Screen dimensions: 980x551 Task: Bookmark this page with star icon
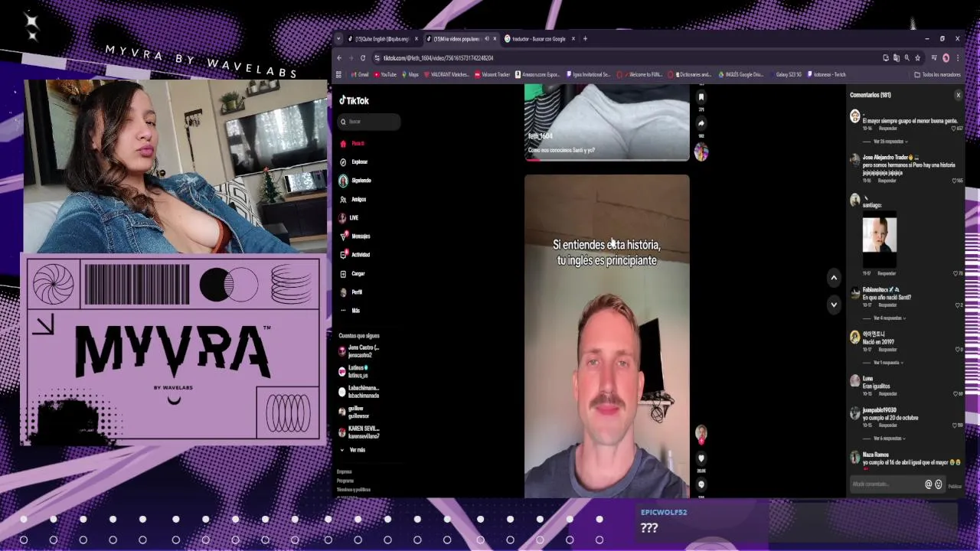(917, 57)
